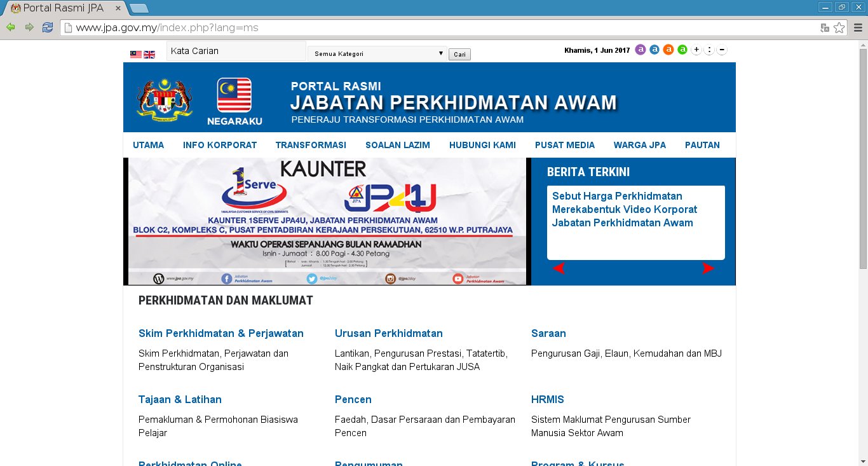The width and height of the screenshot is (868, 466).
Task: Bookmark this page with the star icon
Action: click(839, 27)
